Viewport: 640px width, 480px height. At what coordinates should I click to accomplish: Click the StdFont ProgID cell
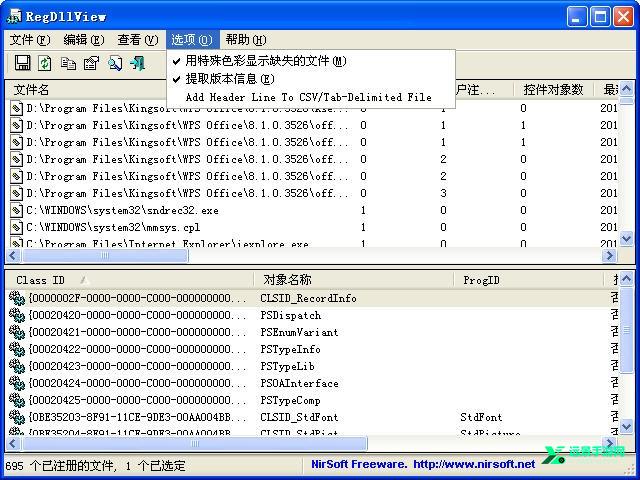point(481,417)
